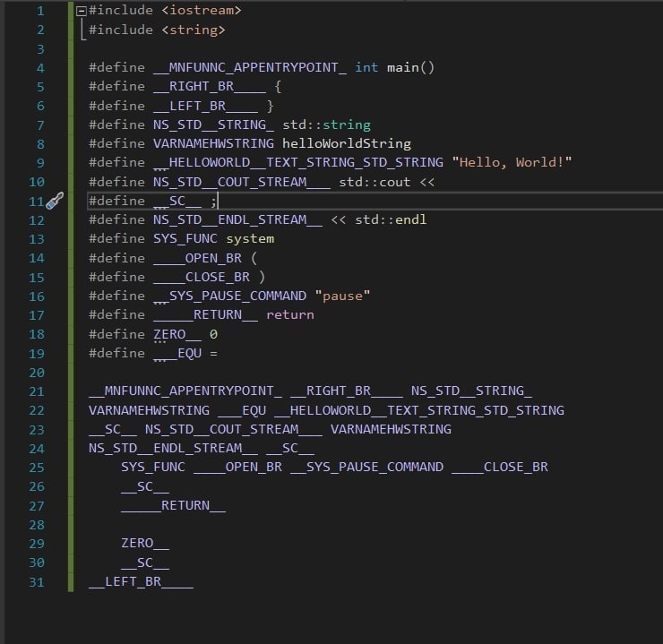Click ZERO__ on line 29

click(x=145, y=544)
